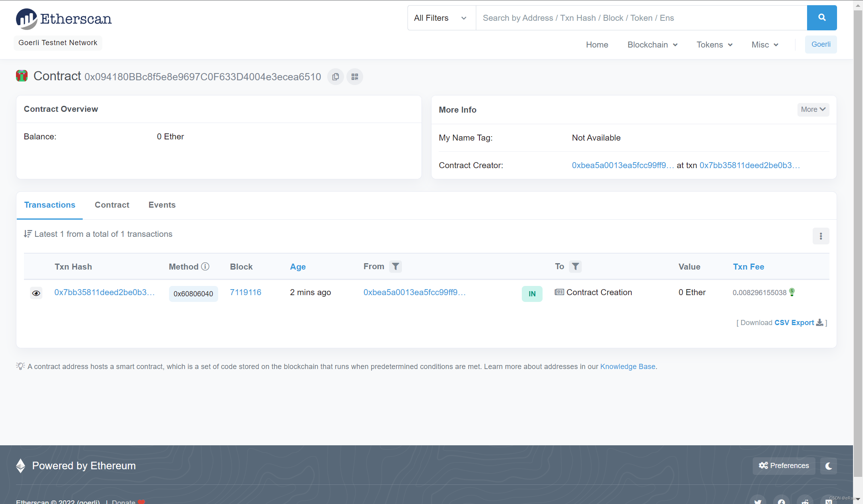
Task: Open the Knowledge Base link
Action: 628,367
